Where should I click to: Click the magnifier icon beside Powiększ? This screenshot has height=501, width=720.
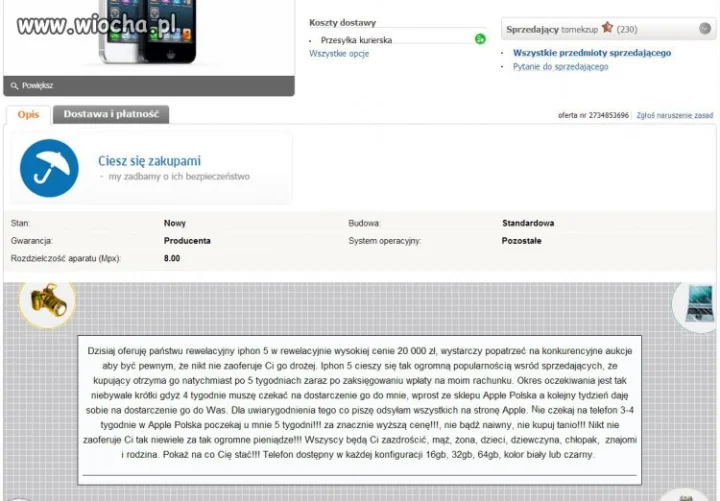14,86
